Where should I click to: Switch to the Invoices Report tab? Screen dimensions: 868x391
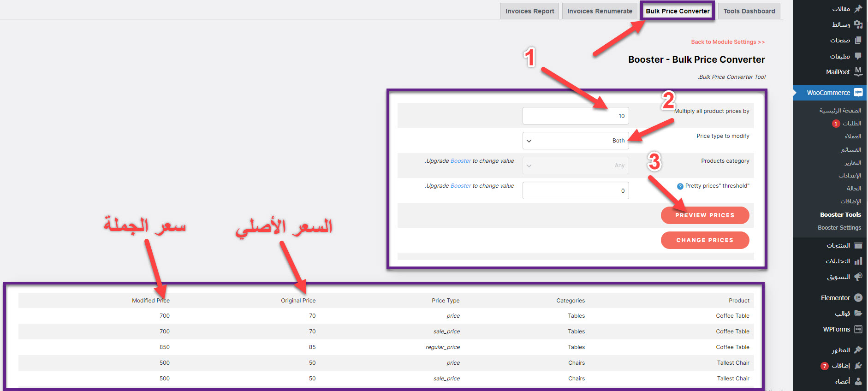coord(529,11)
